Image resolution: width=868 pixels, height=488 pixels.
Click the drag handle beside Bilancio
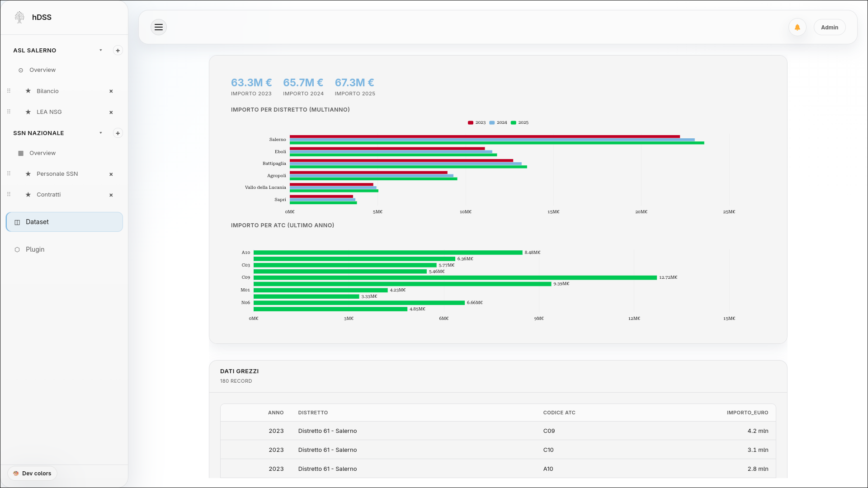pos(9,91)
